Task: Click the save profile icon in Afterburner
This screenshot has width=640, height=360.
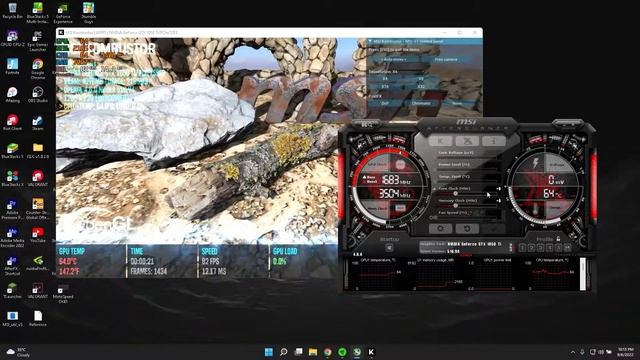Action: [x=567, y=248]
